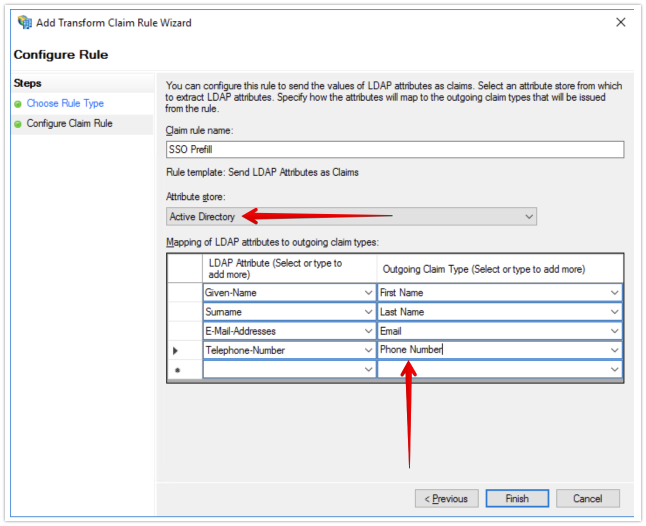Select the new row asterisk header
The width and height of the screenshot is (646, 526).
coord(177,370)
